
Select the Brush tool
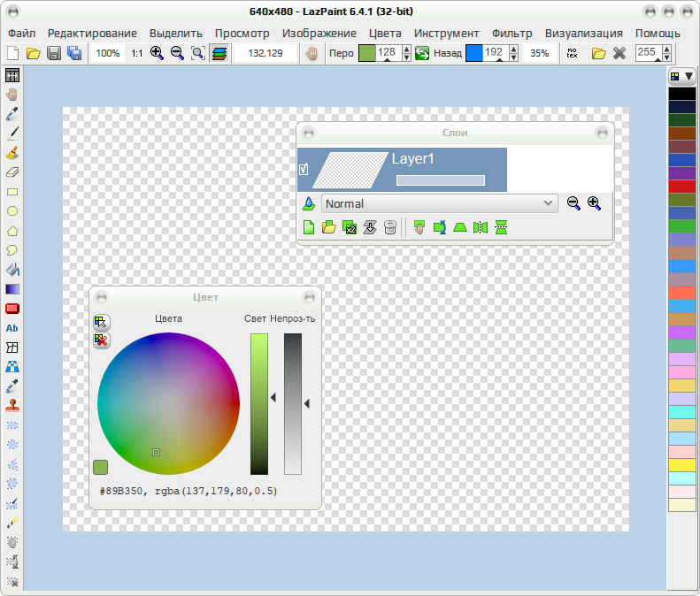[x=12, y=153]
